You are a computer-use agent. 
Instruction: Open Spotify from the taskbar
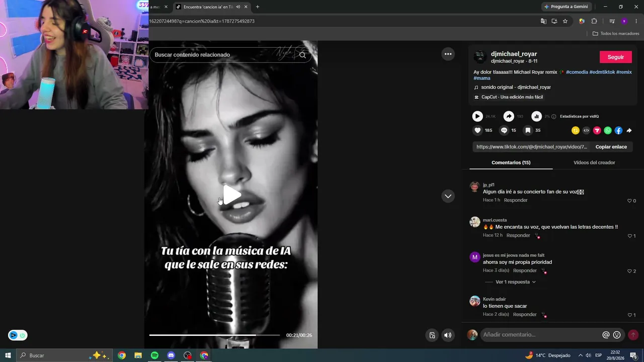point(154,355)
